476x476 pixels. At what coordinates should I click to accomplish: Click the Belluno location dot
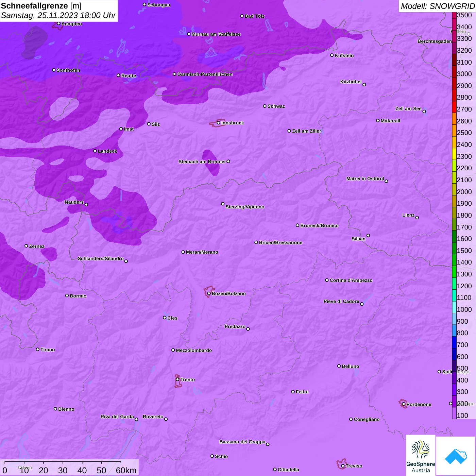point(339,366)
